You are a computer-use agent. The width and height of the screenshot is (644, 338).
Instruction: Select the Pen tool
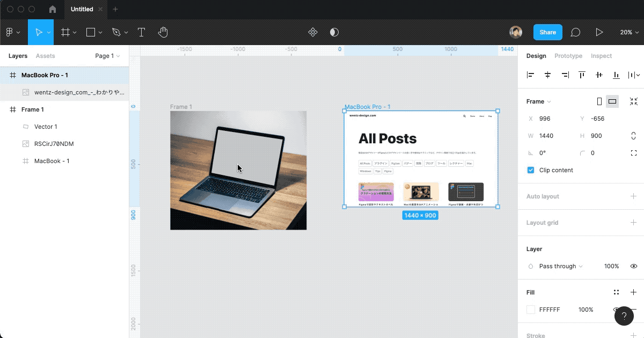point(116,32)
